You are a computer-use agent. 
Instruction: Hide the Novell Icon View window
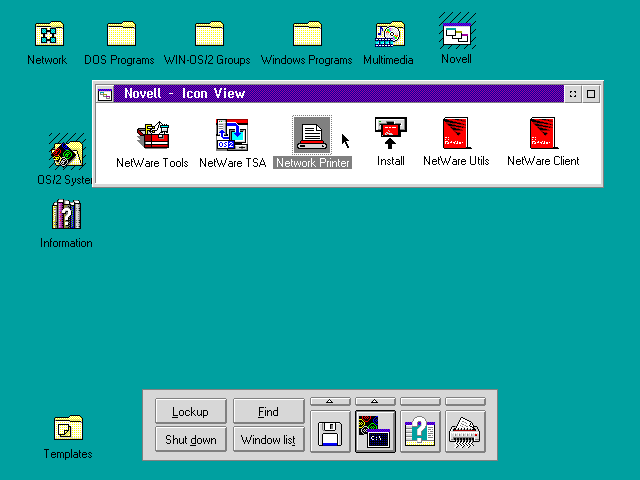pos(573,94)
